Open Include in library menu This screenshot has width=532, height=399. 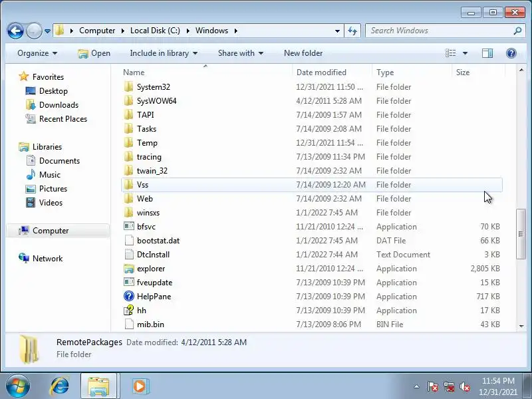(164, 53)
